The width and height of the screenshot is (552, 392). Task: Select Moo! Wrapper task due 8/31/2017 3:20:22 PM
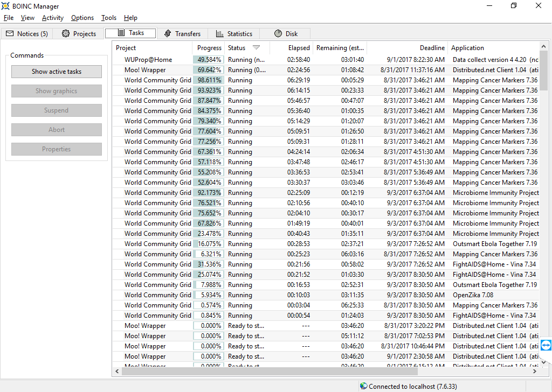coord(326,326)
